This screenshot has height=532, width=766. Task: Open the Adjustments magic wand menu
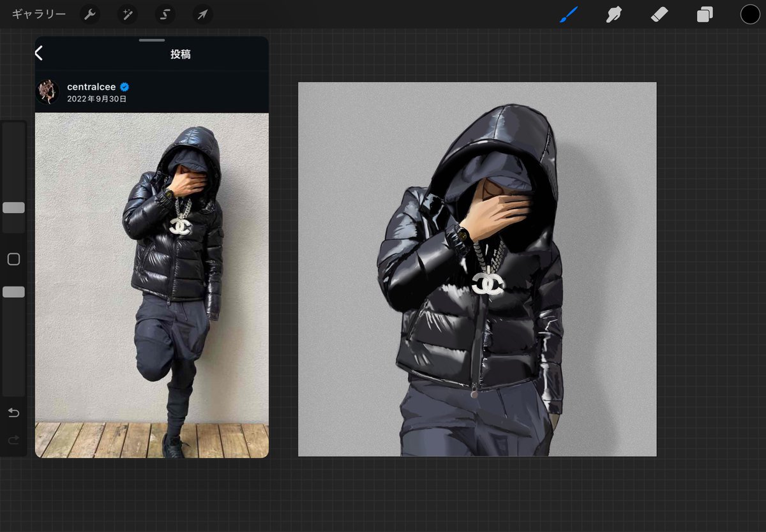(x=128, y=14)
